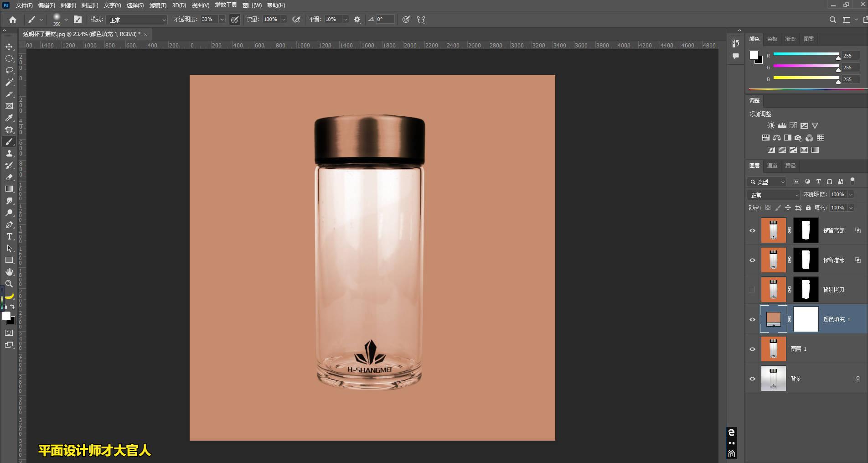Click the 颜色填充 1 layer thumbnail
Viewport: 868px width, 463px height.
tap(773, 319)
